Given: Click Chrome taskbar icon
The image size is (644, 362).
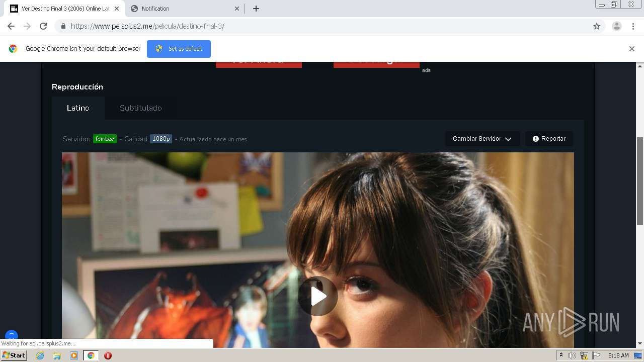Looking at the screenshot, I should [x=91, y=355].
